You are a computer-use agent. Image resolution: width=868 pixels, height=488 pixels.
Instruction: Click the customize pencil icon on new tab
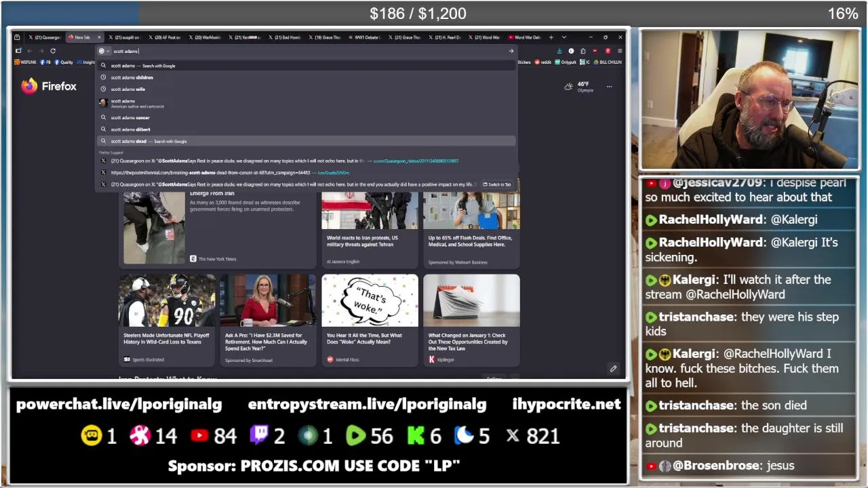click(613, 369)
